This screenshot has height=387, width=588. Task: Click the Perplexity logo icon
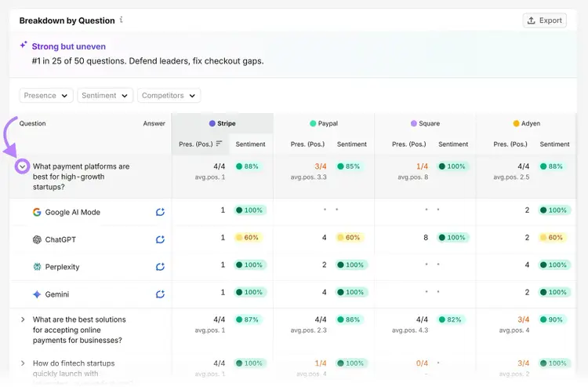pos(37,267)
